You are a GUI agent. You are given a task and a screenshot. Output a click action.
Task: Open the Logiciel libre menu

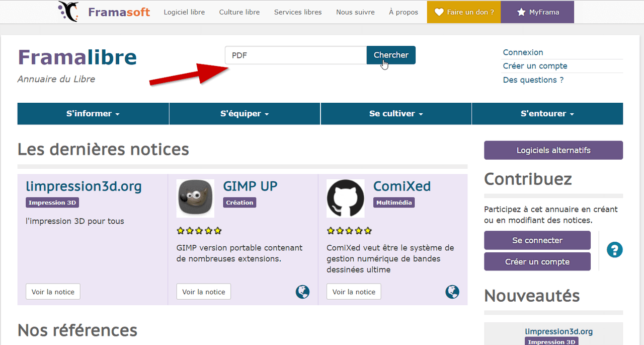click(184, 12)
